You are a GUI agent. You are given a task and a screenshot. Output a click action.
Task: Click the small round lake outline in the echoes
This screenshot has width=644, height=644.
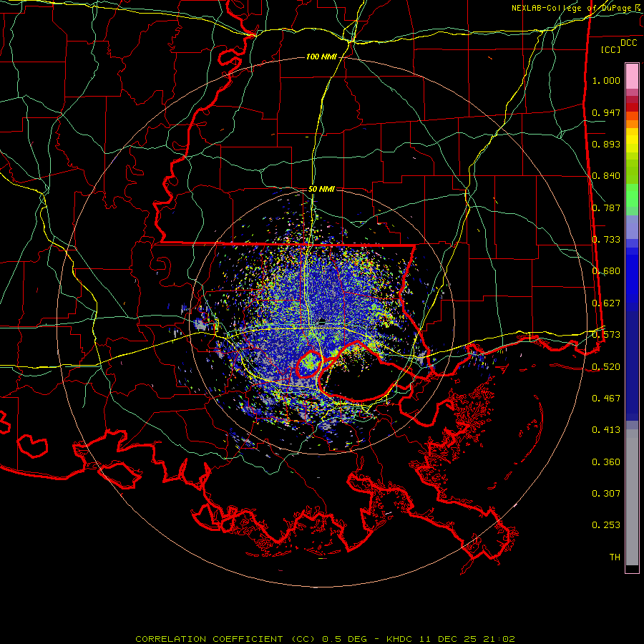pyautogui.click(x=309, y=364)
